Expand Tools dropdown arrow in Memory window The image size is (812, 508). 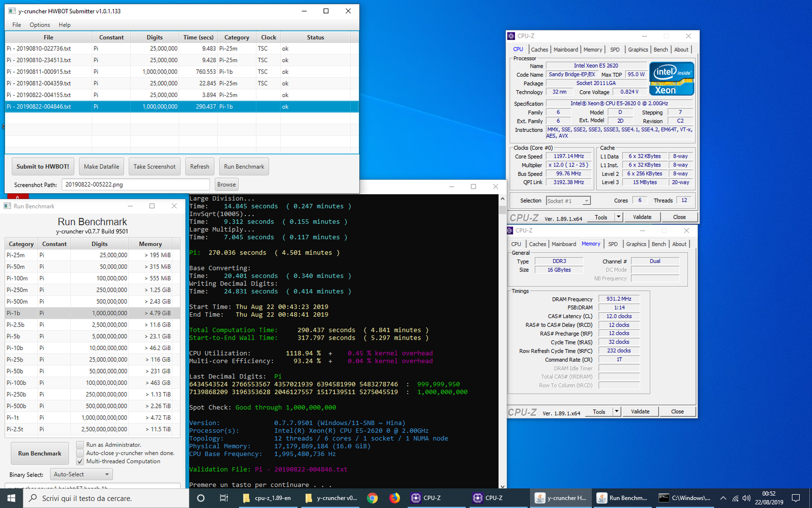pos(617,412)
